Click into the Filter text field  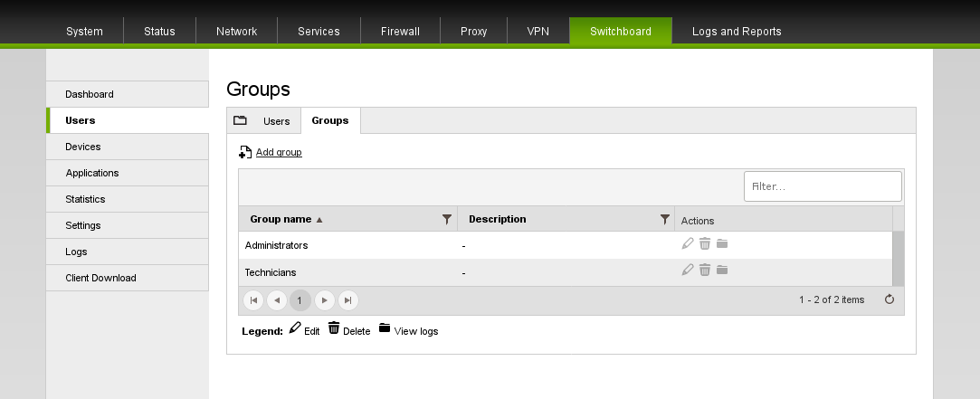[x=822, y=186]
